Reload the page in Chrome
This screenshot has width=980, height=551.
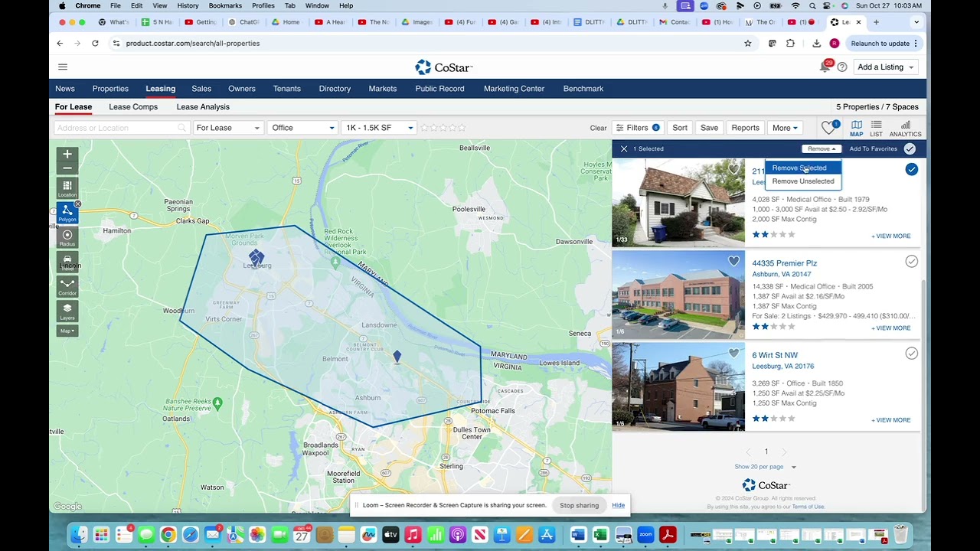[95, 44]
